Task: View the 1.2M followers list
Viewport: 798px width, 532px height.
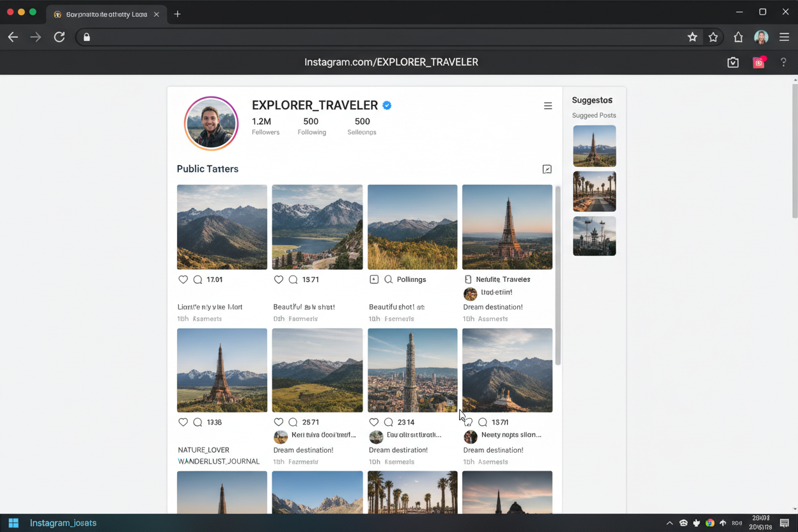Action: [x=265, y=126]
